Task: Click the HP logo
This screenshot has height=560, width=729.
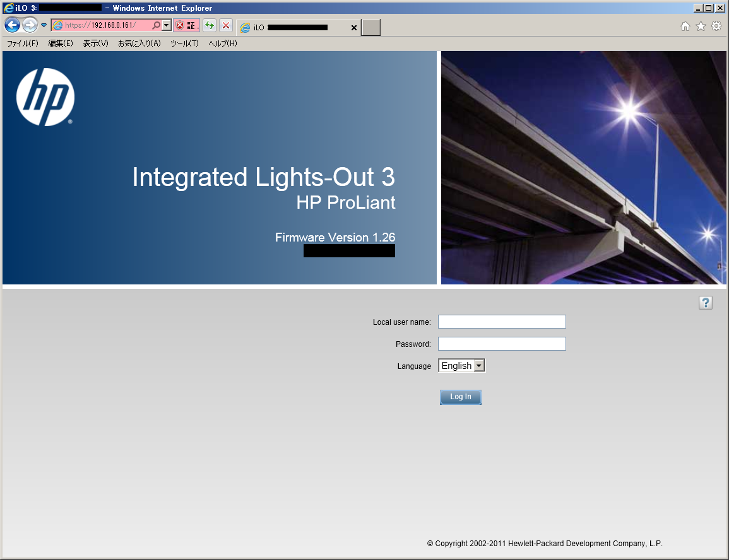Action: 45,97
